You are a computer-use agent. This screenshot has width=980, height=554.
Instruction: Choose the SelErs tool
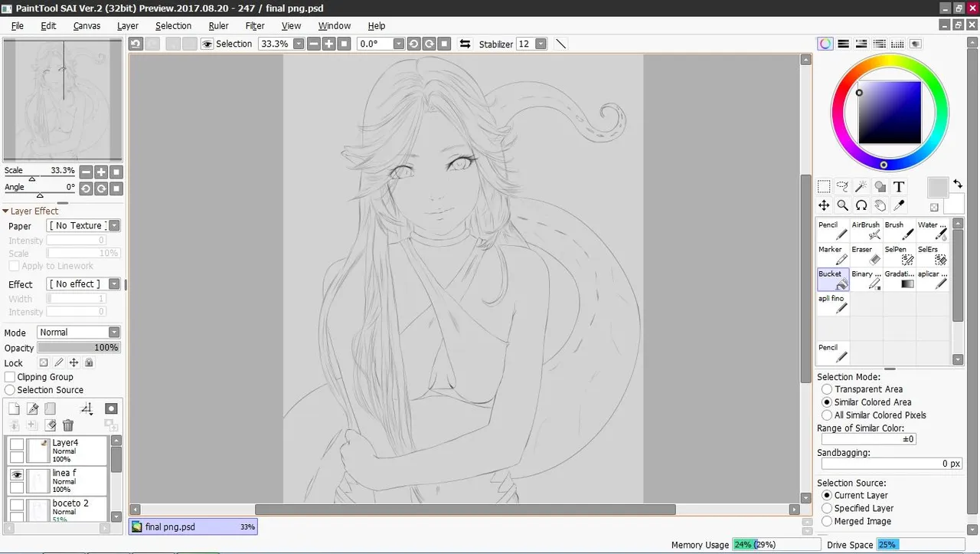pos(933,255)
